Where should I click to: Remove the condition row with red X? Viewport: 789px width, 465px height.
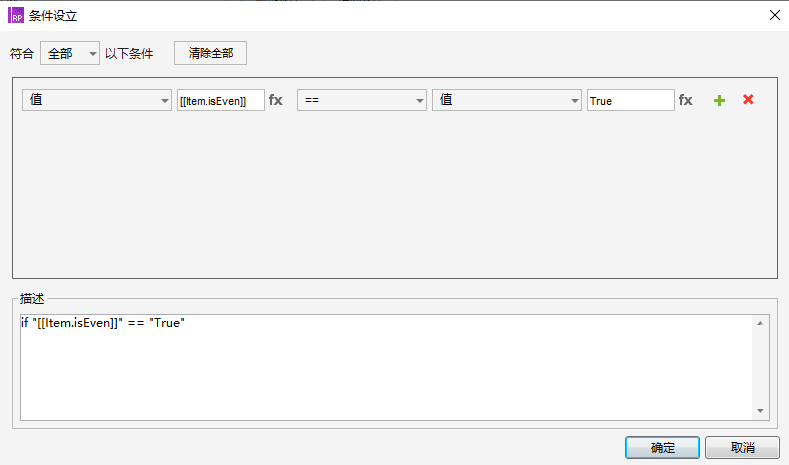[748, 100]
